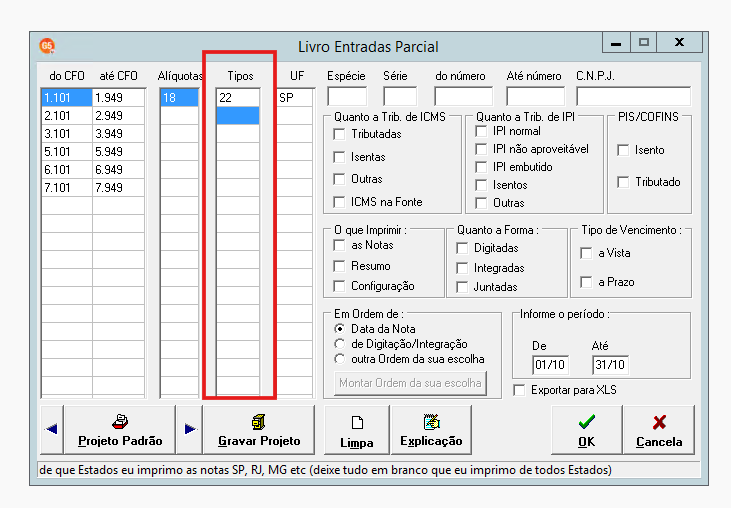
Task: Check the Resumo print option
Action: pyautogui.click(x=339, y=266)
